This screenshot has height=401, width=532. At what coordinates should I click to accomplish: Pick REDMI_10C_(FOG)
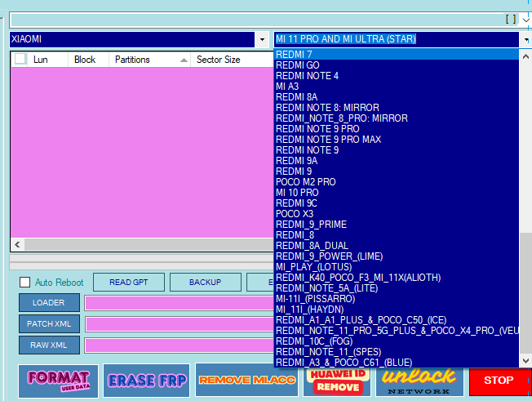coord(397,341)
